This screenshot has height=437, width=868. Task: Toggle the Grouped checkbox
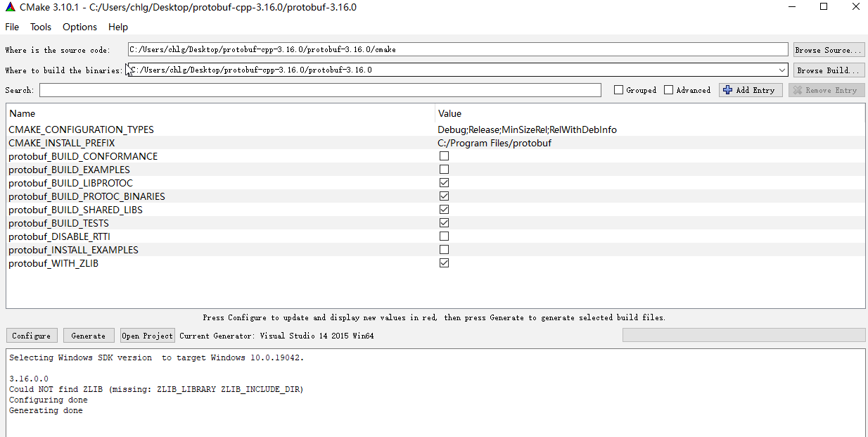pos(618,90)
